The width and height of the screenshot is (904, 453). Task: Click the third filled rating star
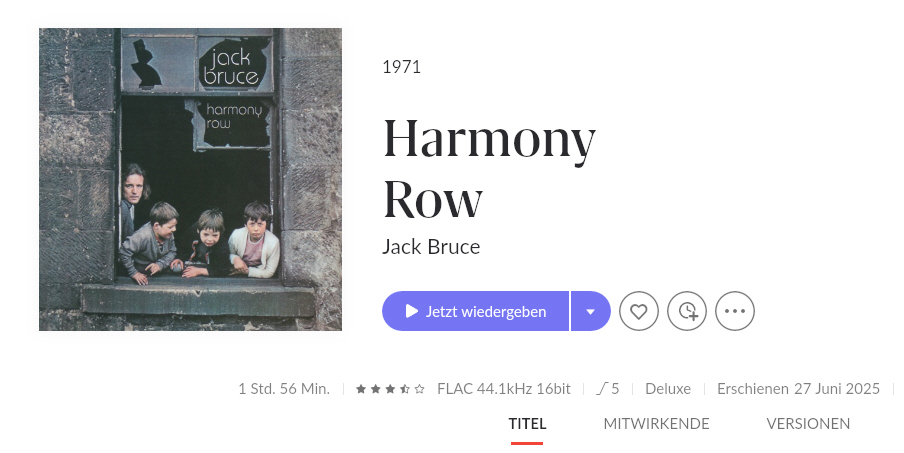tap(390, 389)
